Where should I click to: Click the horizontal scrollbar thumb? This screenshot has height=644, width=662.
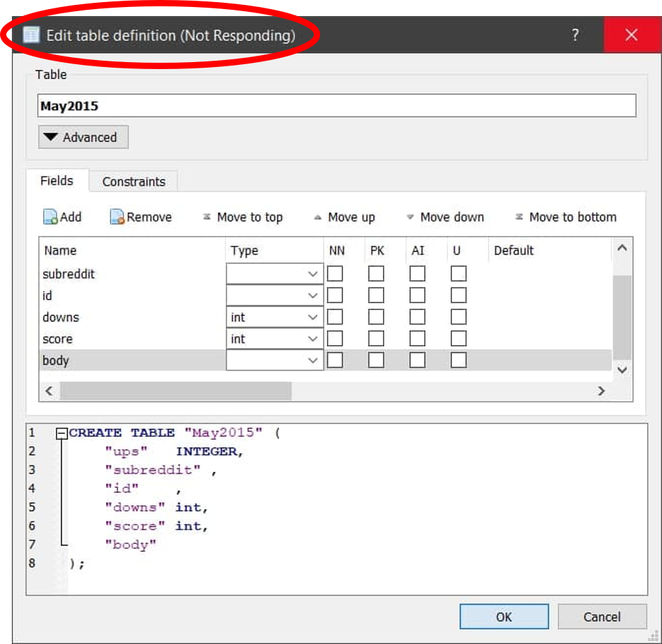pos(176,391)
